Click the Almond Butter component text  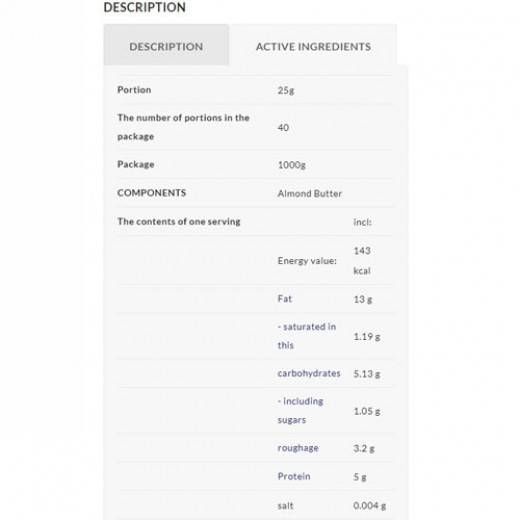click(310, 194)
